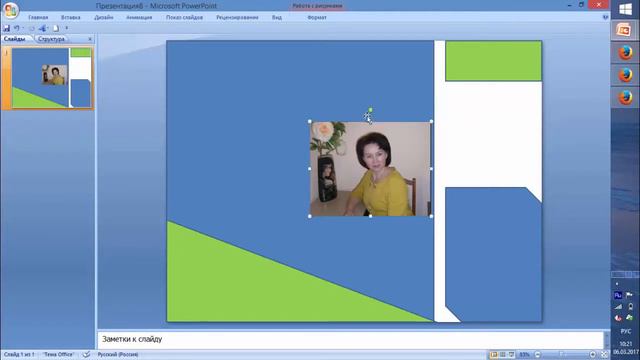Image resolution: width=640 pixels, height=360 pixels.
Task: Click the spell check status icon
Action: [86, 354]
